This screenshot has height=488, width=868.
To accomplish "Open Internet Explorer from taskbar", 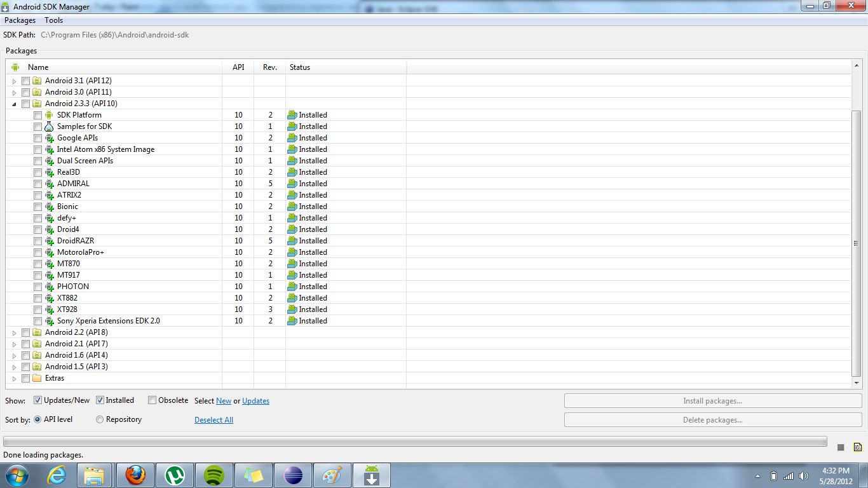I will click(58, 475).
